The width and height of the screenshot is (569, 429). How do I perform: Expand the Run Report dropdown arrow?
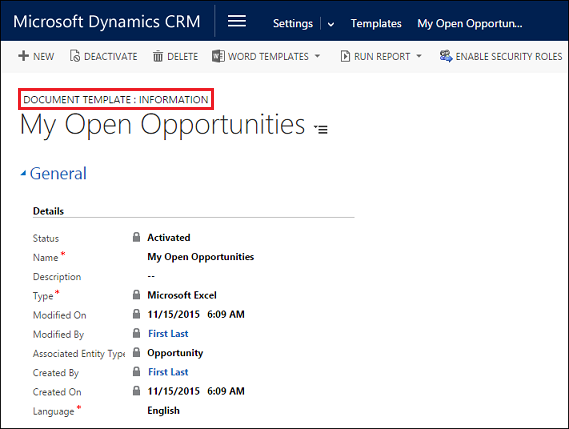tap(419, 56)
